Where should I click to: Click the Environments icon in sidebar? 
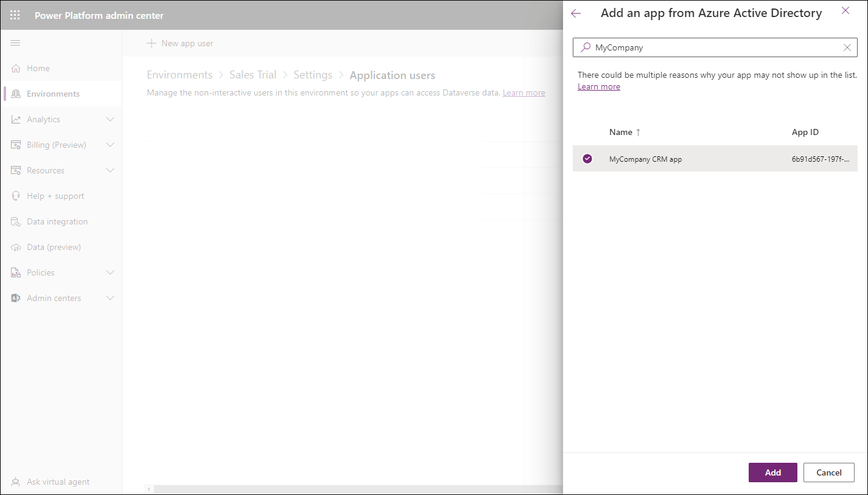click(x=16, y=94)
